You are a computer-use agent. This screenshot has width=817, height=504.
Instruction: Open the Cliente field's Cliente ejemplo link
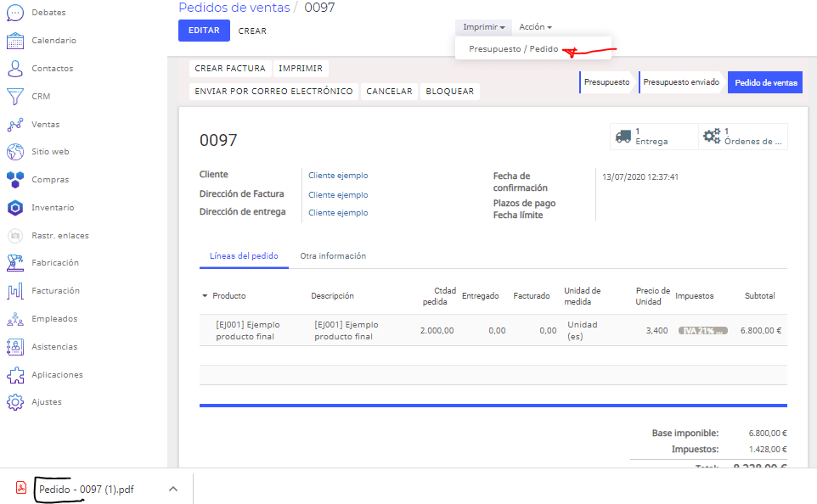tap(338, 176)
